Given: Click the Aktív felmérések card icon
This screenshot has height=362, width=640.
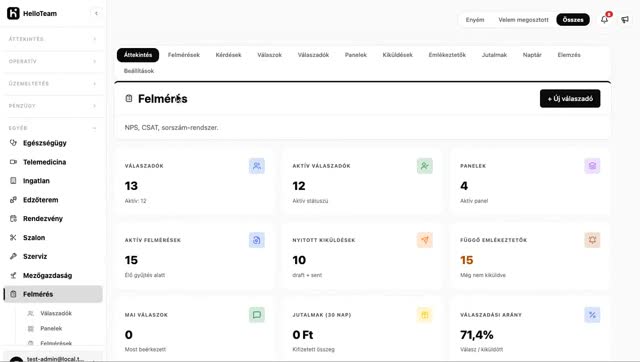Looking at the screenshot, I should coord(257,240).
